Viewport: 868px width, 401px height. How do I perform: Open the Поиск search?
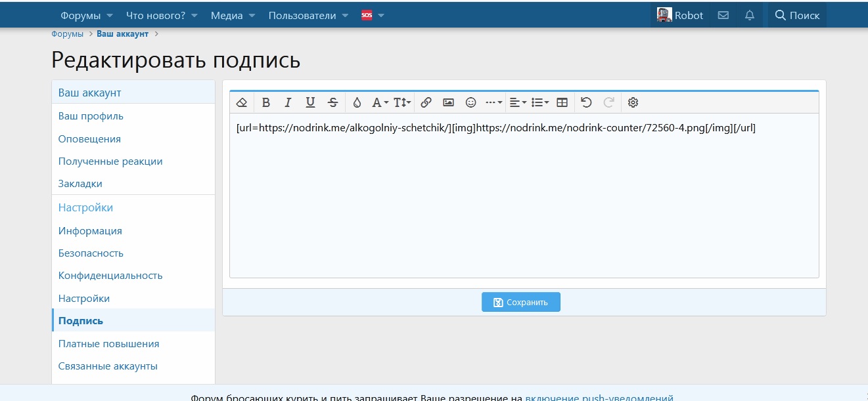pyautogui.click(x=797, y=15)
